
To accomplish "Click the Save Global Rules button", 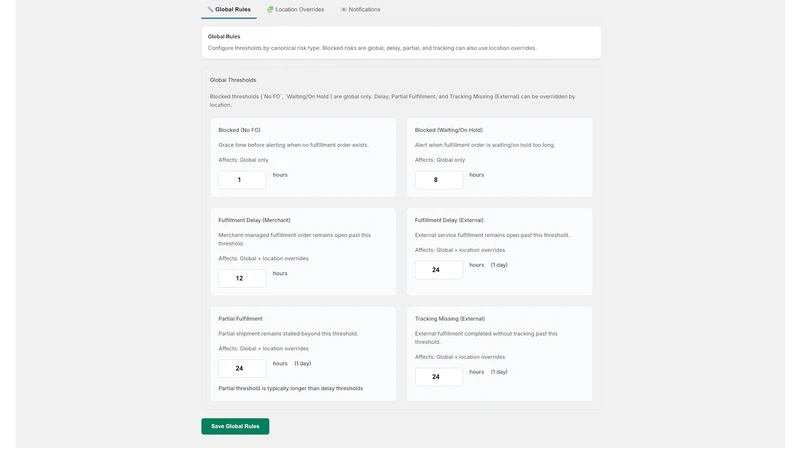I will (235, 427).
